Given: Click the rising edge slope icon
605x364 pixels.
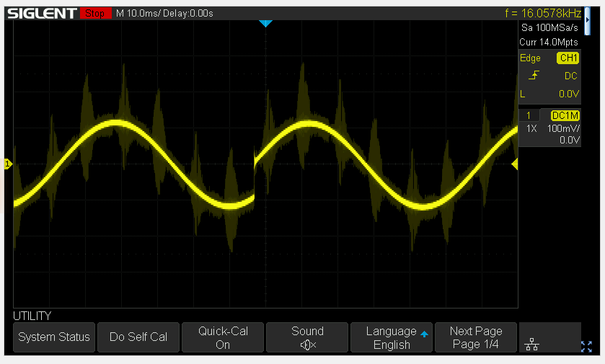Looking at the screenshot, I should tap(534, 75).
